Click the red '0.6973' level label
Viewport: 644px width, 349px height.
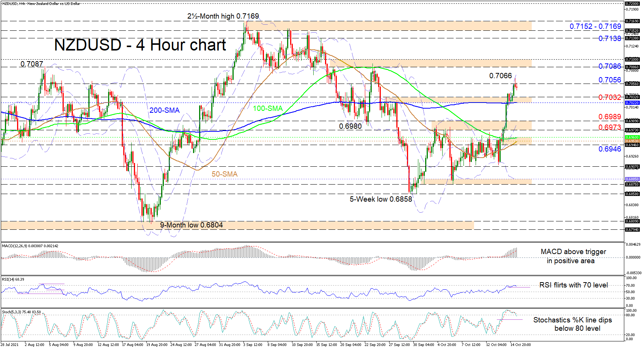point(610,127)
